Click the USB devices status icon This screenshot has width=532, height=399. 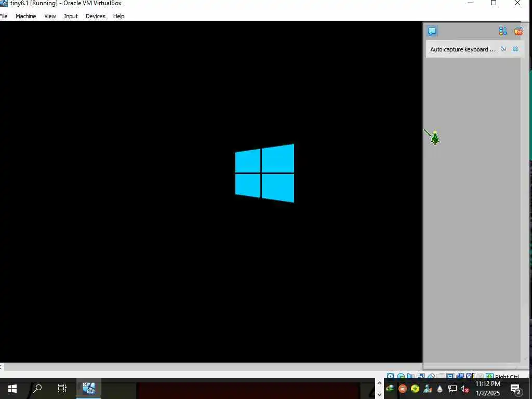[x=431, y=376]
